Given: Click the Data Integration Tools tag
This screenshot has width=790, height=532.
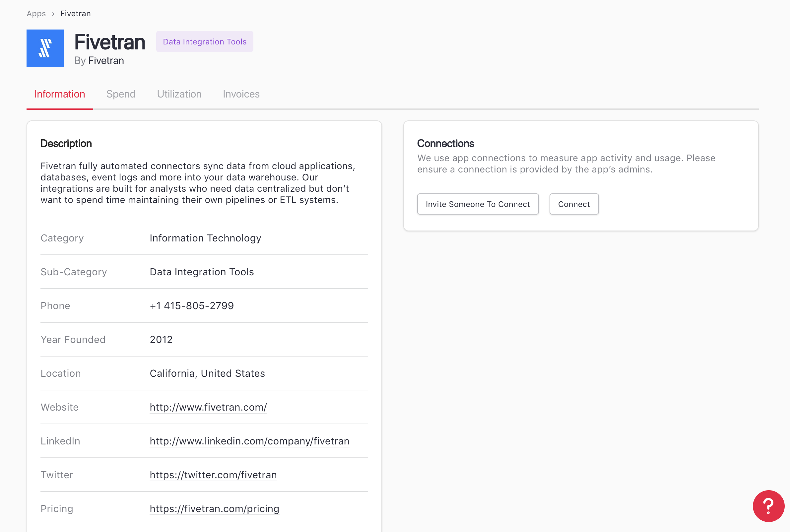Looking at the screenshot, I should (x=205, y=42).
